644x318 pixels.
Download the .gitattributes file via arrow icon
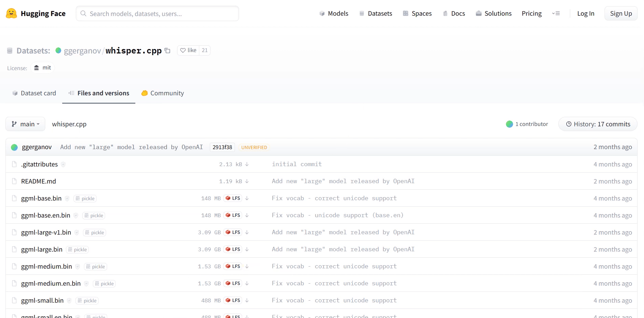(x=247, y=164)
